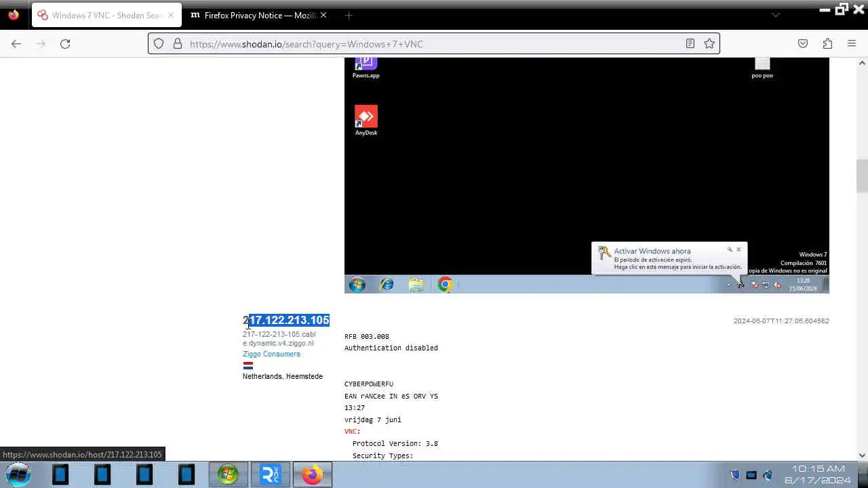The image size is (868, 488).
Task: Open host link 217.122.213.105
Action: 286,320
